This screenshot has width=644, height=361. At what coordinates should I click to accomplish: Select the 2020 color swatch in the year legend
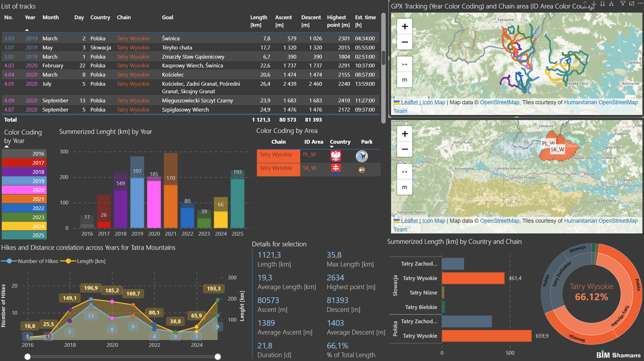(24, 190)
